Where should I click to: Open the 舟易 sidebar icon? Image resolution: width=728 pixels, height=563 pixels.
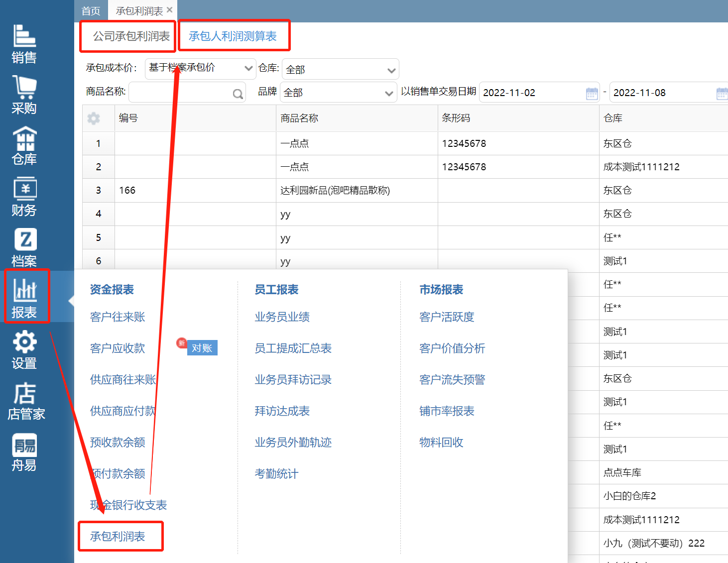(x=24, y=452)
